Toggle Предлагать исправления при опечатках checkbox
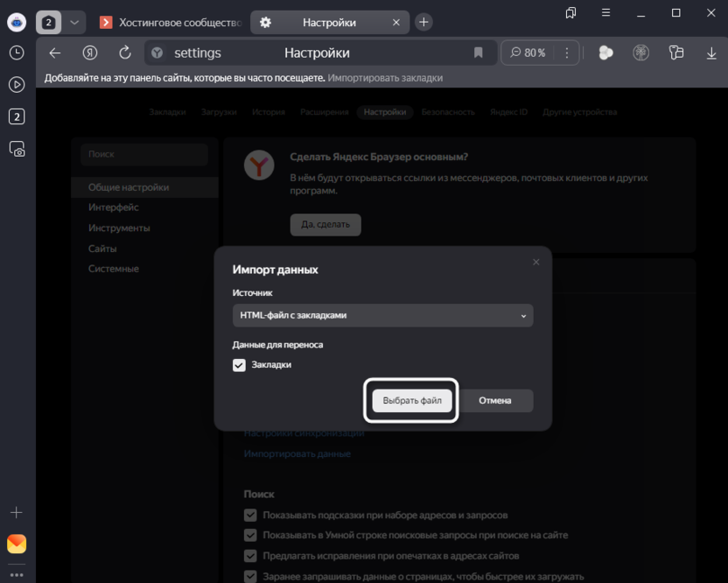 coord(250,556)
